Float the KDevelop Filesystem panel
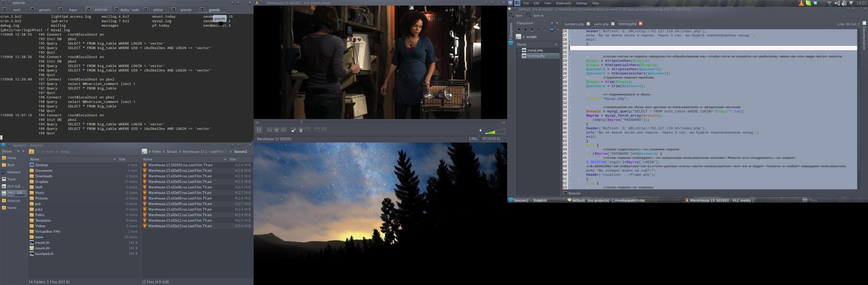This screenshot has height=285, width=868. (551, 23)
